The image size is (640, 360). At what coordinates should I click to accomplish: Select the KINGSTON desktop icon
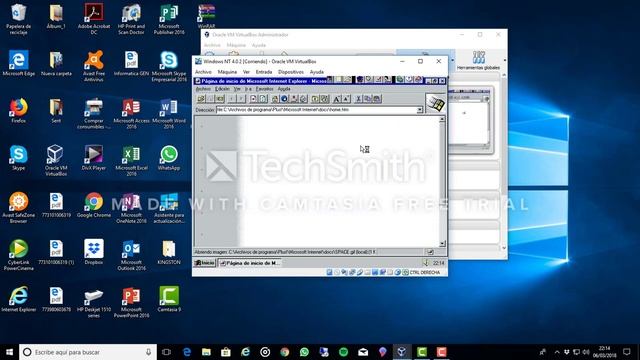[169, 252]
